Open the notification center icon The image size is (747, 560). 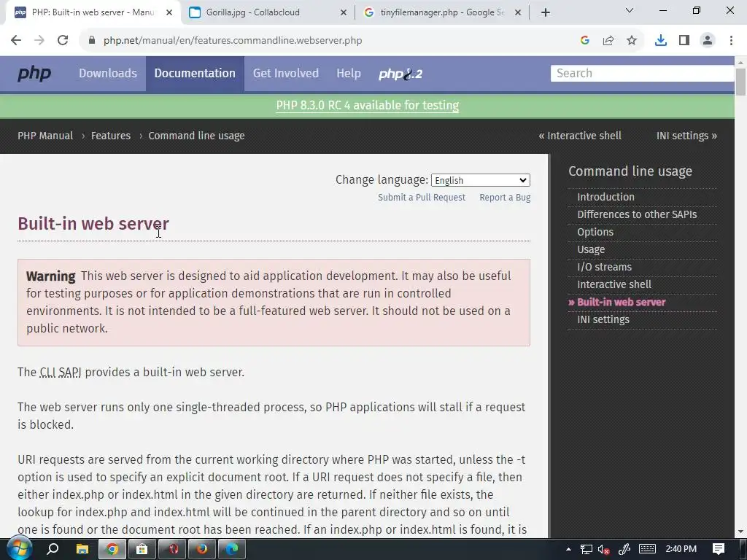(x=719, y=549)
